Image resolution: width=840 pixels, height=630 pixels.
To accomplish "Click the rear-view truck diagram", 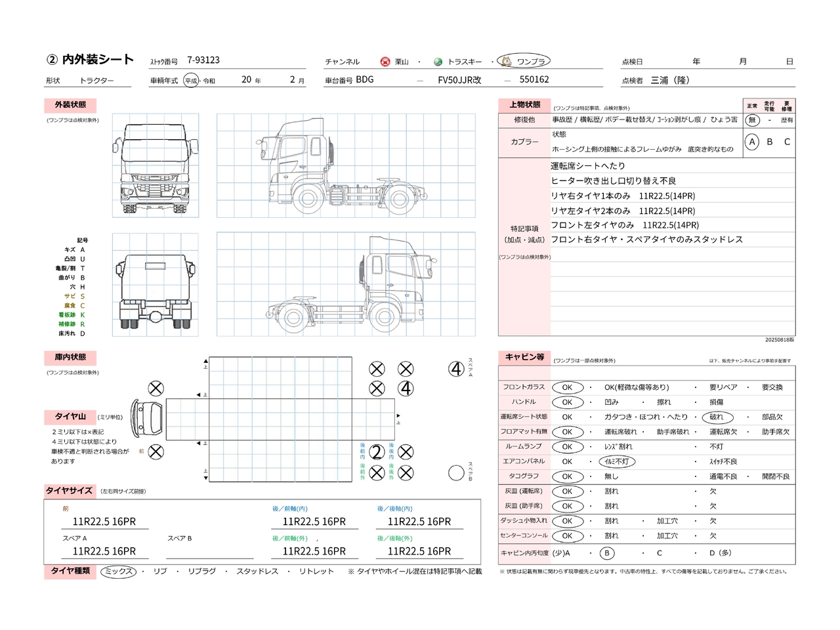I will click(x=156, y=285).
